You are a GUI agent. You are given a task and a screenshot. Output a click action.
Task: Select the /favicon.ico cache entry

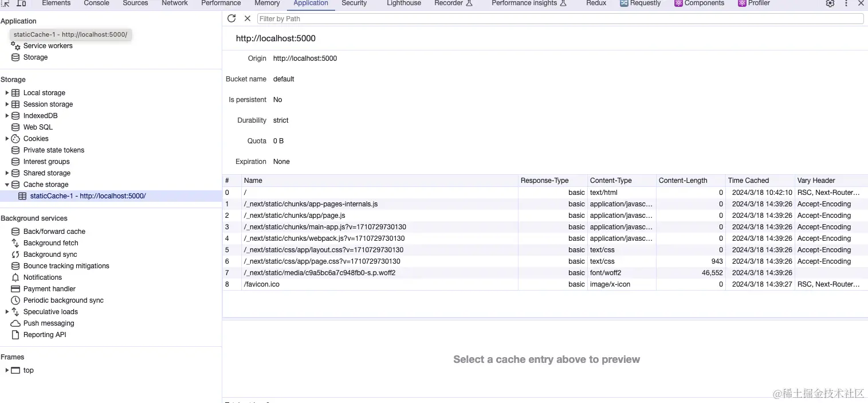tap(545, 284)
